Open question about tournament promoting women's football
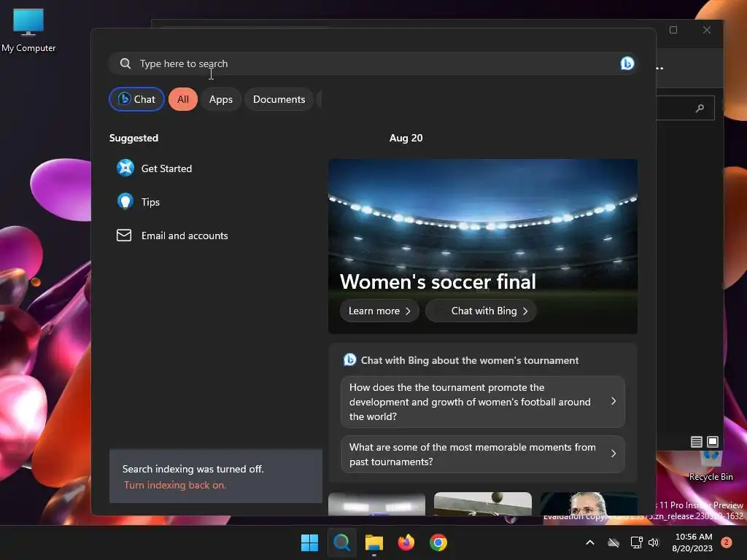747x560 pixels. pyautogui.click(x=483, y=402)
